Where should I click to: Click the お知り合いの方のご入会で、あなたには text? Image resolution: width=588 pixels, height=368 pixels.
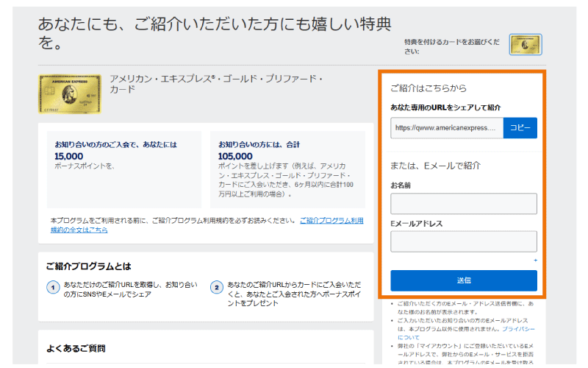click(x=115, y=144)
